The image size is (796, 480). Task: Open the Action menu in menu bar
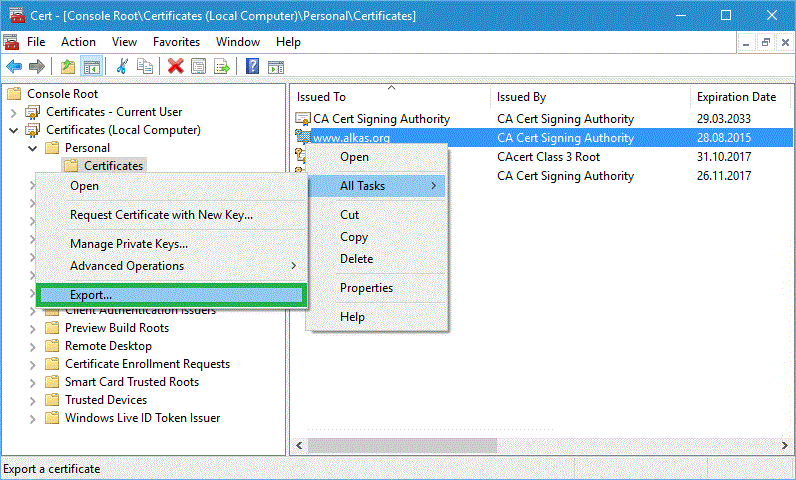pos(78,42)
